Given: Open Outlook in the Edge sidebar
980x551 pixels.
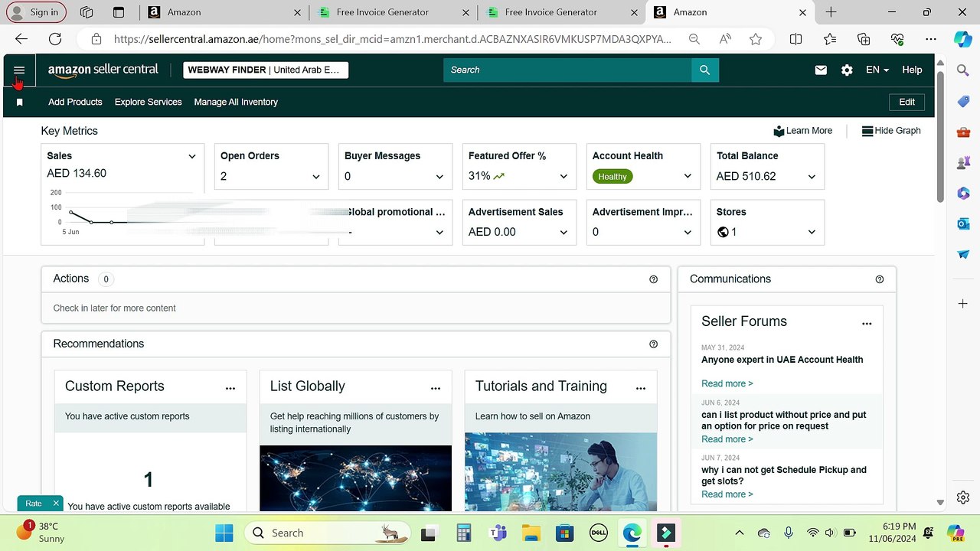Looking at the screenshot, I should 963,223.
